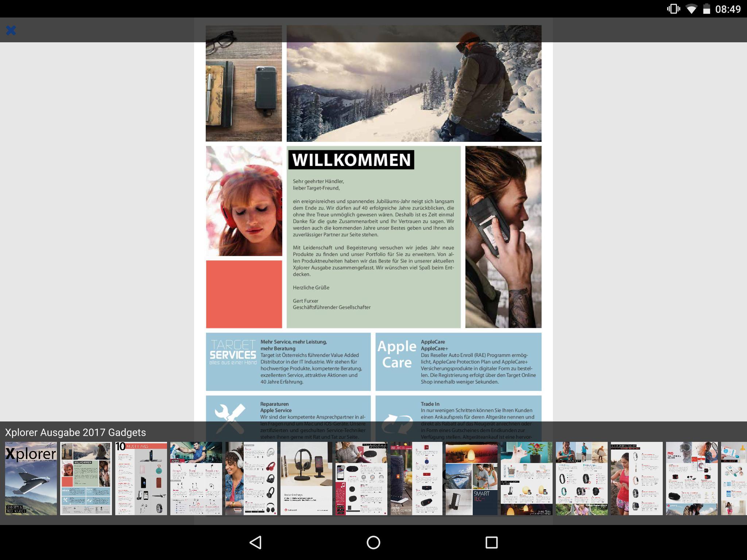The height and width of the screenshot is (560, 747).
Task: Tap the Apple Care title block
Action: (397, 354)
